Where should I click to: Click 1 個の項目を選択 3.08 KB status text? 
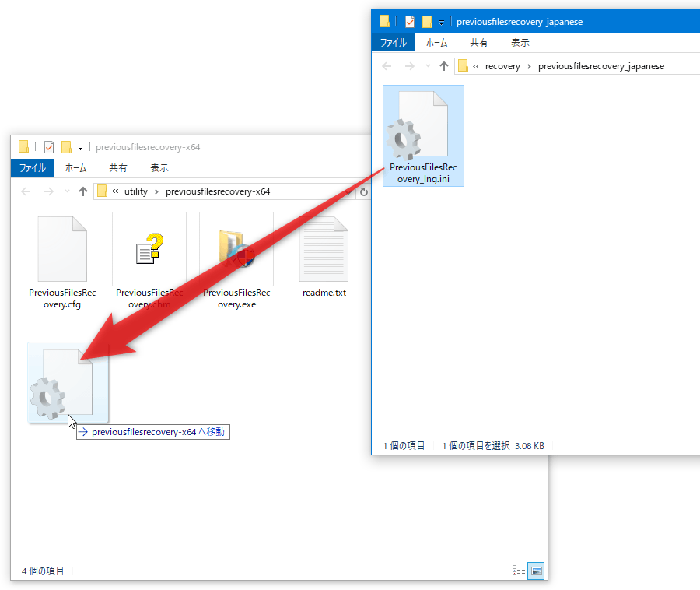(x=493, y=446)
